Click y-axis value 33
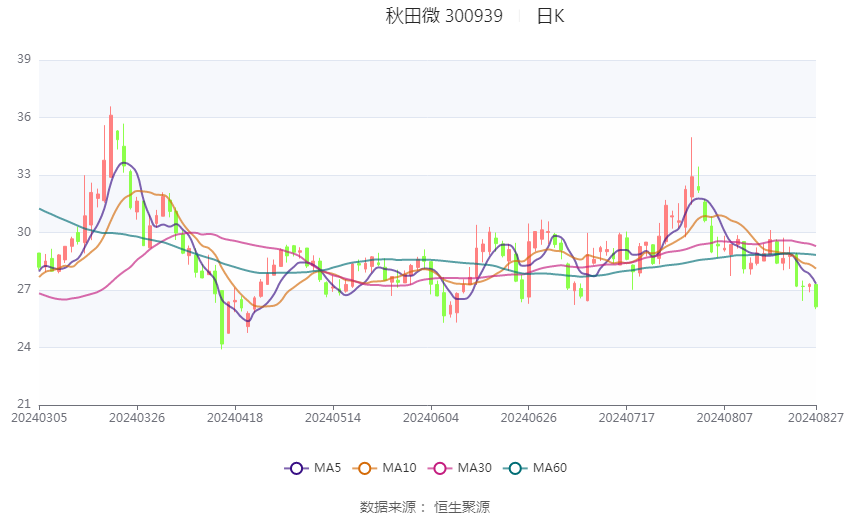 [24, 175]
